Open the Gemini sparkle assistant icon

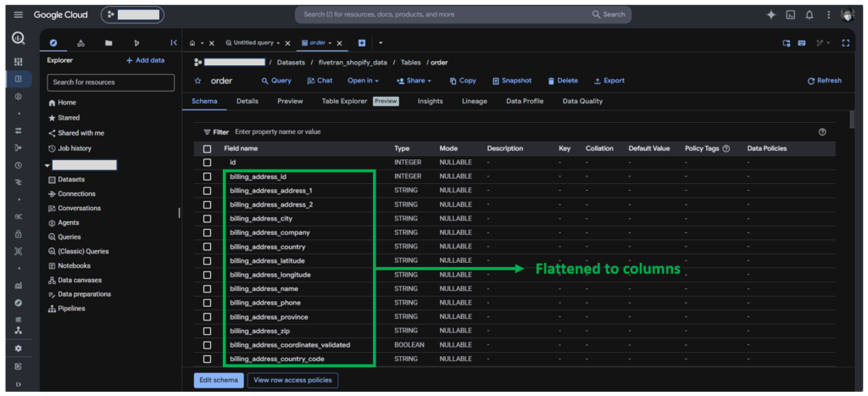coord(771,15)
